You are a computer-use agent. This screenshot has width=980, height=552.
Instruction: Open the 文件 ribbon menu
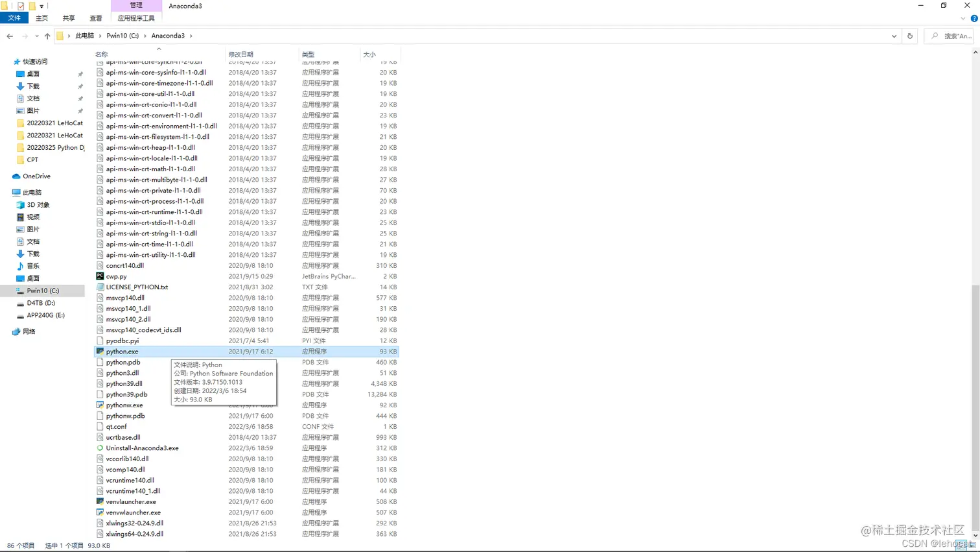(x=14, y=18)
